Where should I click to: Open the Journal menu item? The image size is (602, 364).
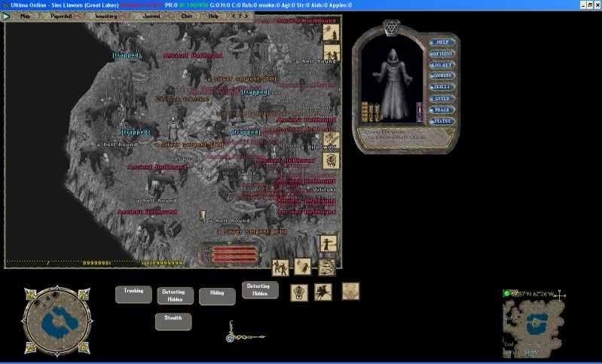(x=151, y=16)
